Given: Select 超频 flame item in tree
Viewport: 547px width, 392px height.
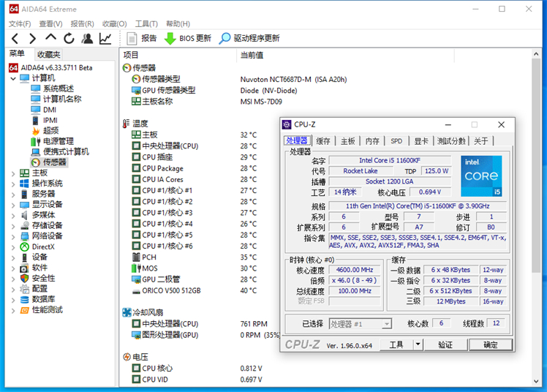Looking at the screenshot, I should (50, 130).
